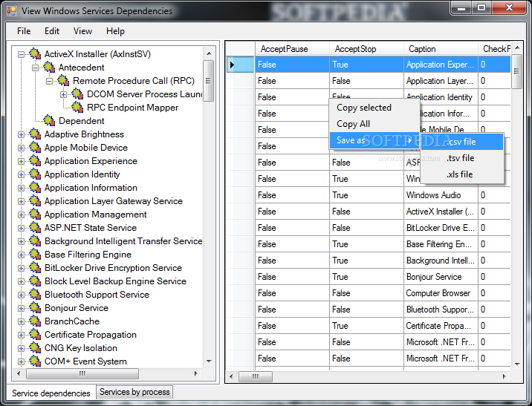Viewport: 532px width, 406px height.
Task: Select the Windows Audio caption cell
Action: (441, 195)
